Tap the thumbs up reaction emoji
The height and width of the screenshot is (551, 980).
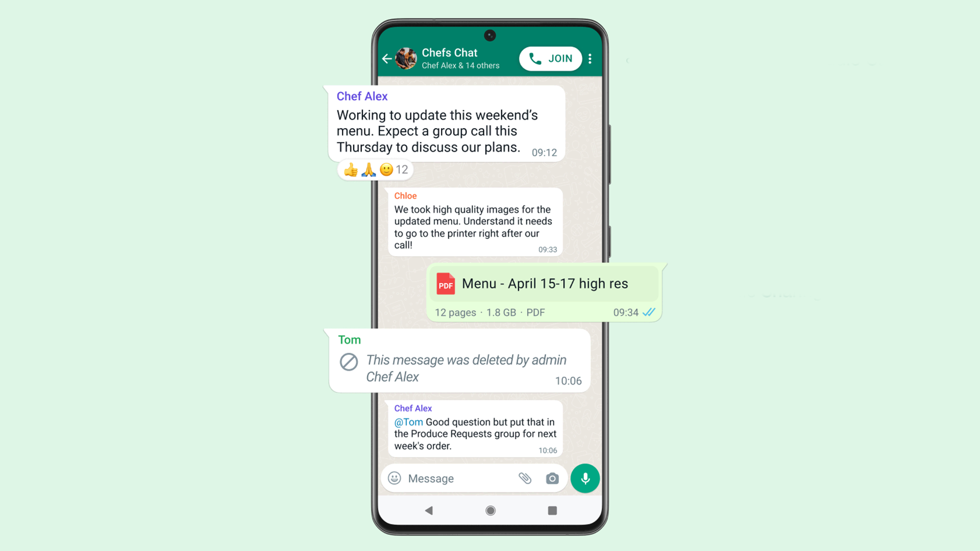350,169
